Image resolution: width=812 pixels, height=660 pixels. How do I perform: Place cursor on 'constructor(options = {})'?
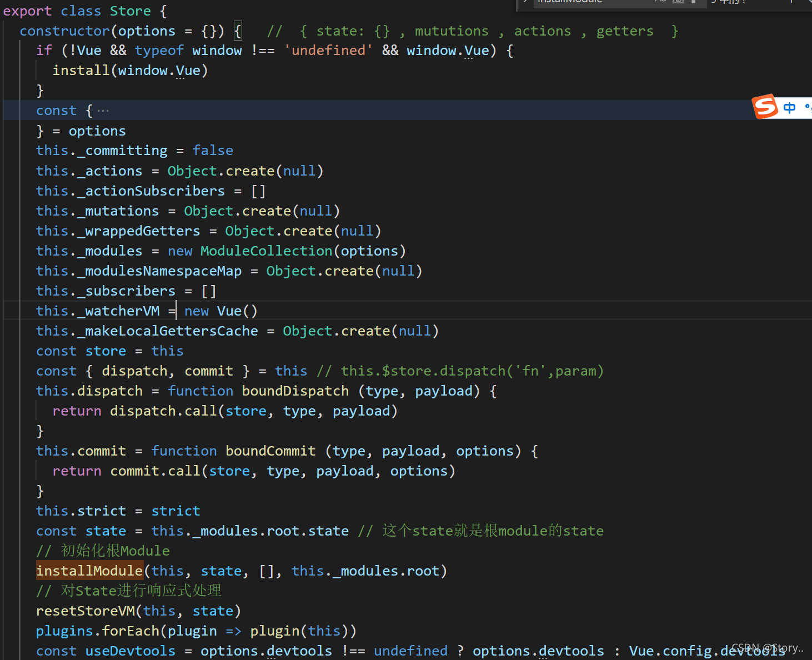tap(122, 31)
